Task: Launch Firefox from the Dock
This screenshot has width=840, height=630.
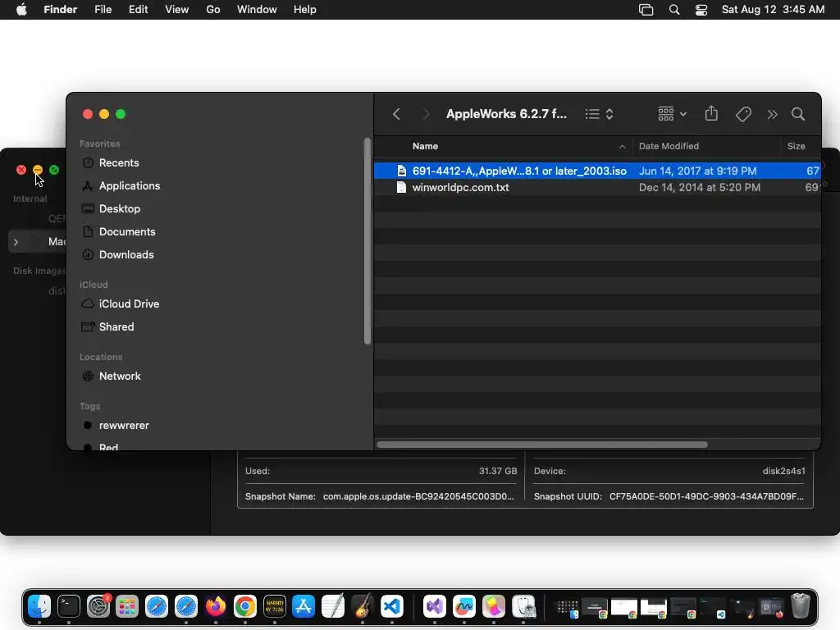Action: pos(216,606)
